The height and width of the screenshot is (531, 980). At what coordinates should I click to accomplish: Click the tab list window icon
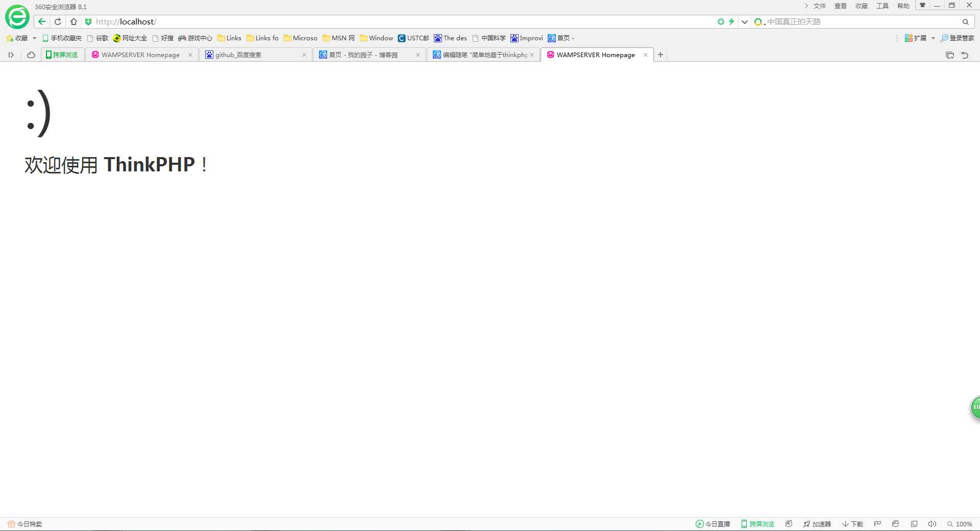(950, 55)
